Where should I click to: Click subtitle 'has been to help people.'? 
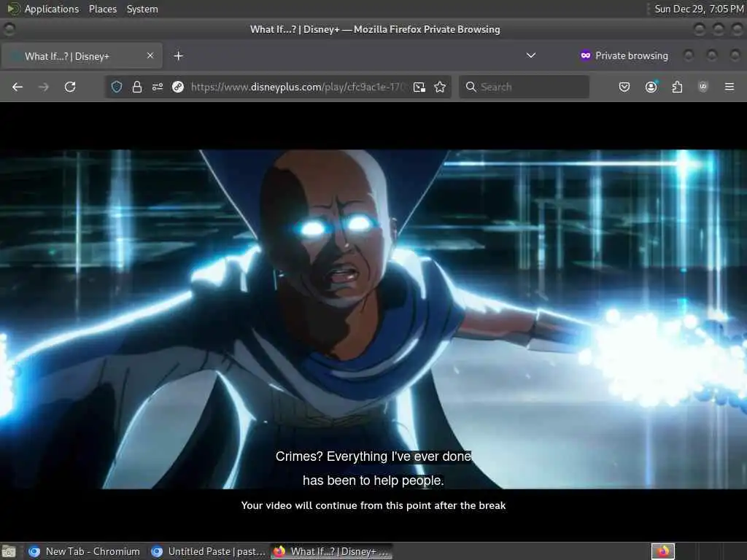point(373,481)
